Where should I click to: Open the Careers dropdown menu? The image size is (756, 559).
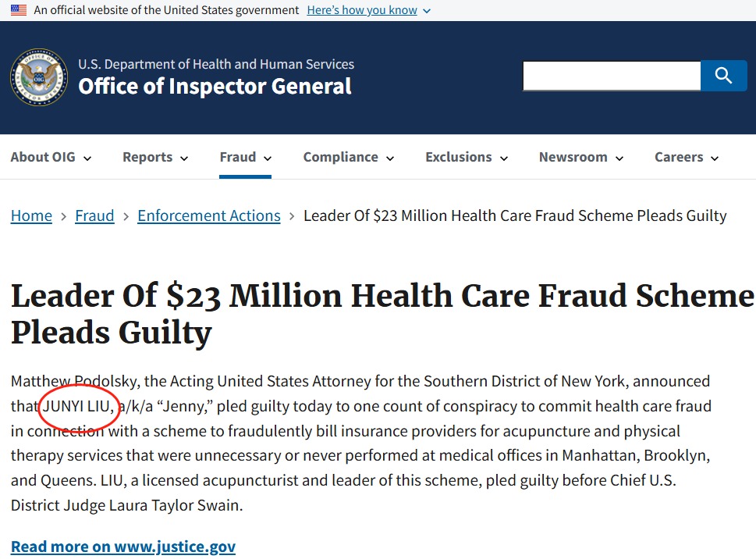point(687,157)
